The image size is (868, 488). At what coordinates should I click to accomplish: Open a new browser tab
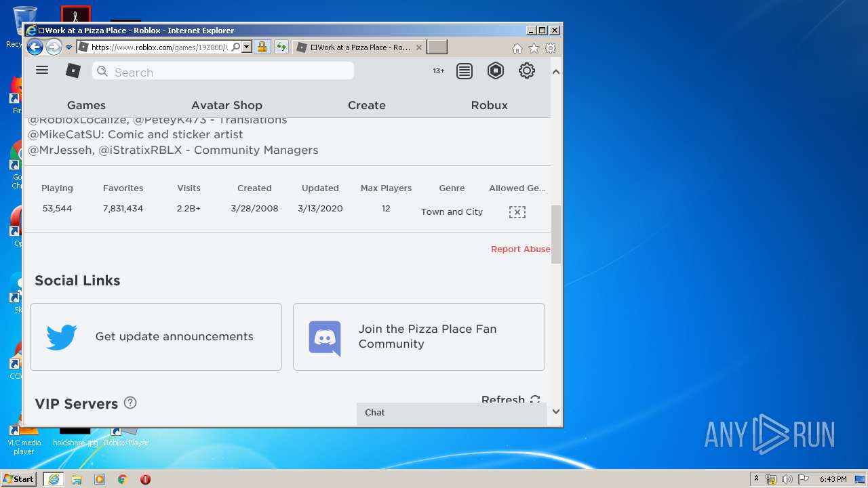pos(437,47)
